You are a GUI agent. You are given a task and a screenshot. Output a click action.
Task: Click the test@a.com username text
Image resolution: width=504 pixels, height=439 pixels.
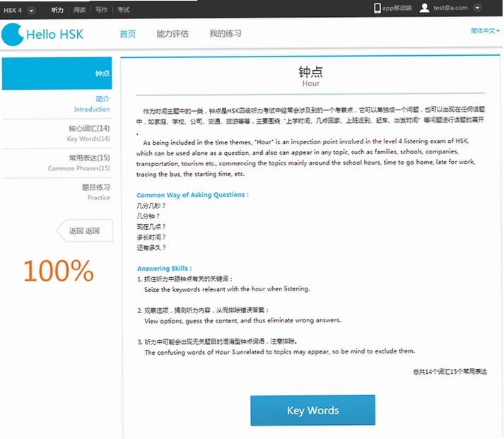coord(450,8)
